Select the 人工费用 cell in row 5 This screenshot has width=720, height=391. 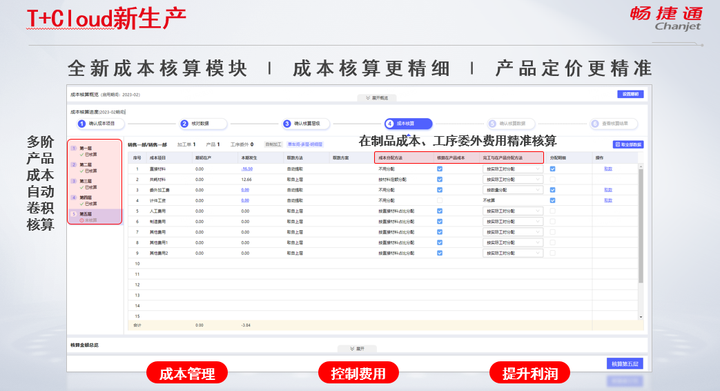(x=158, y=211)
